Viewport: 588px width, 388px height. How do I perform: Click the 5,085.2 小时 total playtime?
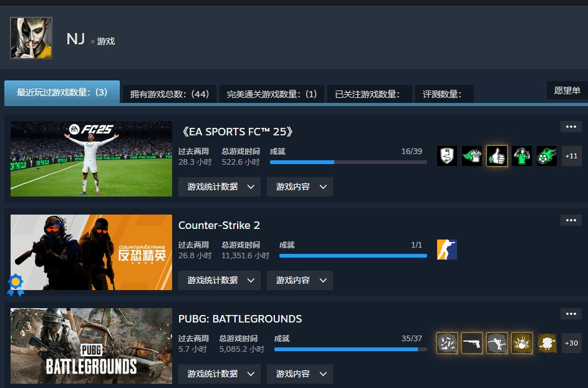(242, 349)
